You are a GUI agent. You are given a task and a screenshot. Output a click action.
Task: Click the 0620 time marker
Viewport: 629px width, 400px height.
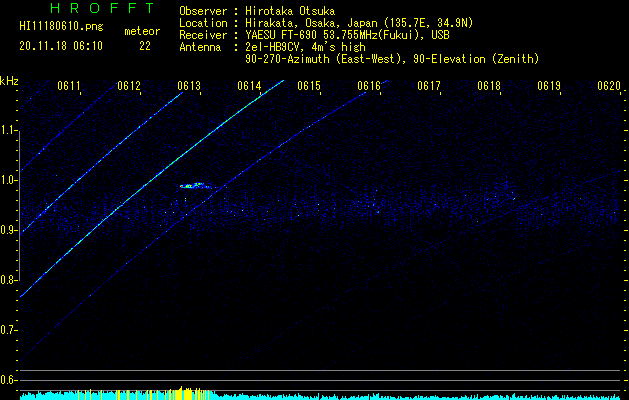point(609,86)
